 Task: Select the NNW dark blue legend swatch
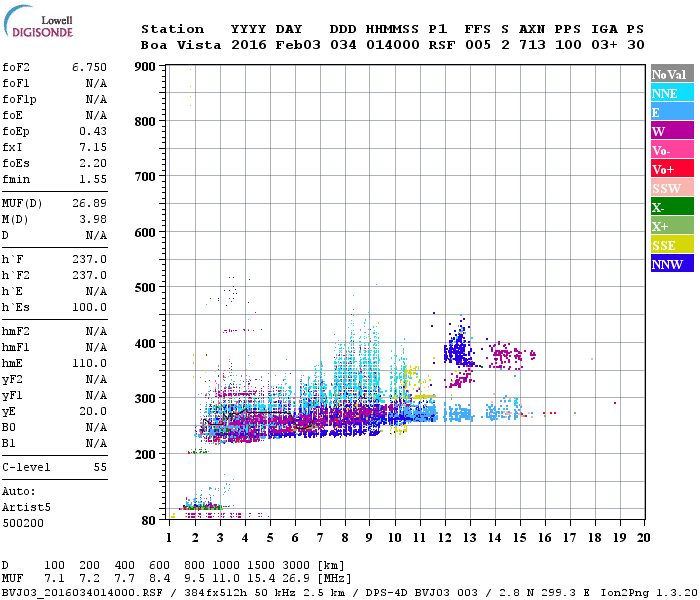[672, 263]
